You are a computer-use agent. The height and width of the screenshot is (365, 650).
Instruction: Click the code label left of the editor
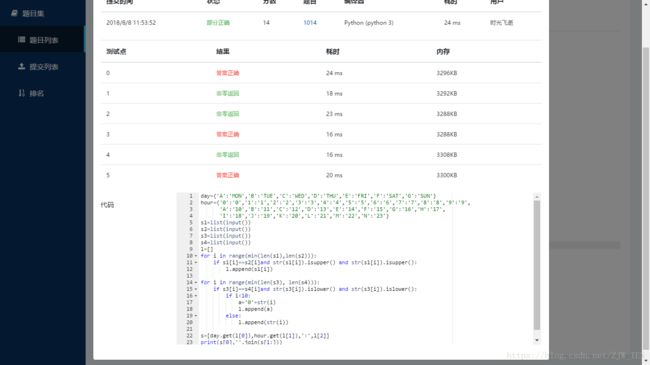pos(107,205)
